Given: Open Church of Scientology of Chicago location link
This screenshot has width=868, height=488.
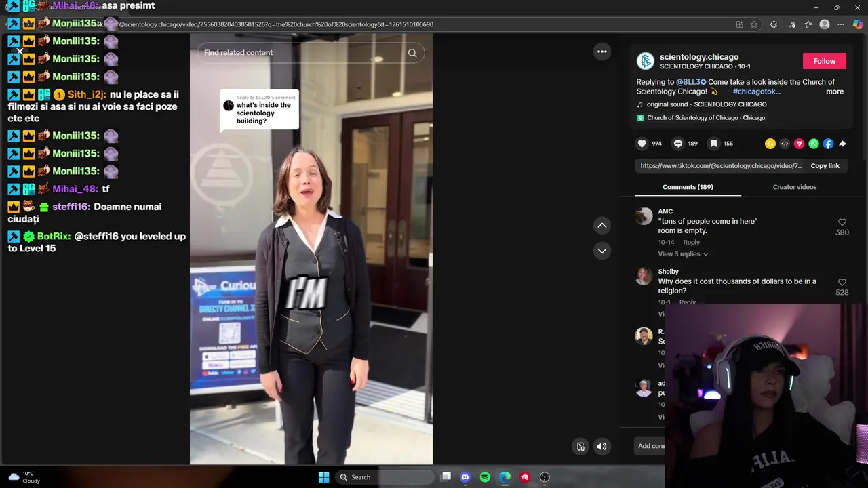Looking at the screenshot, I should point(701,118).
